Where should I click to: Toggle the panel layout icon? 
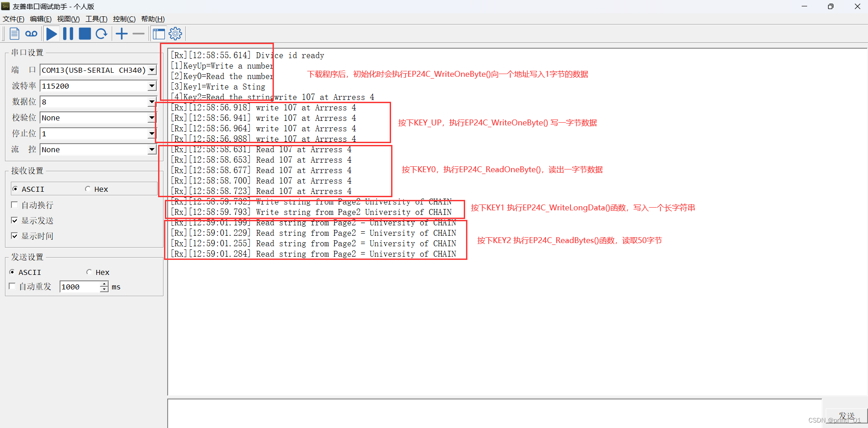click(x=159, y=34)
